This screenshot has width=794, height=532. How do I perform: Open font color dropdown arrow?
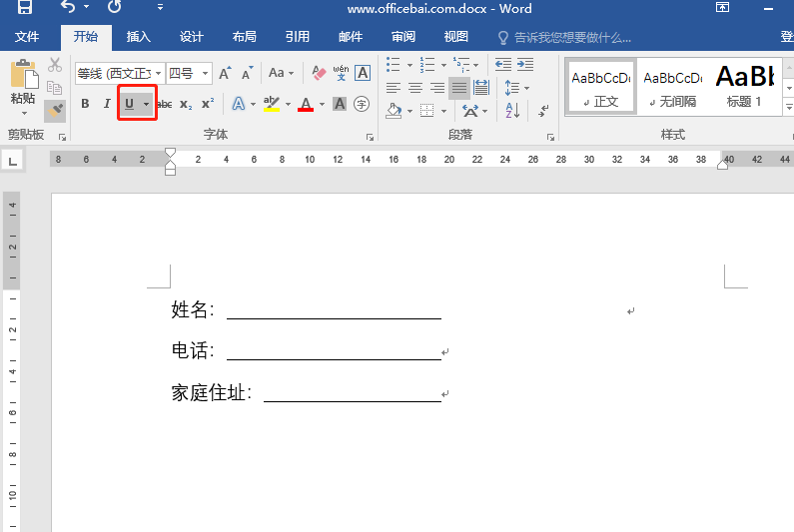click(x=322, y=105)
